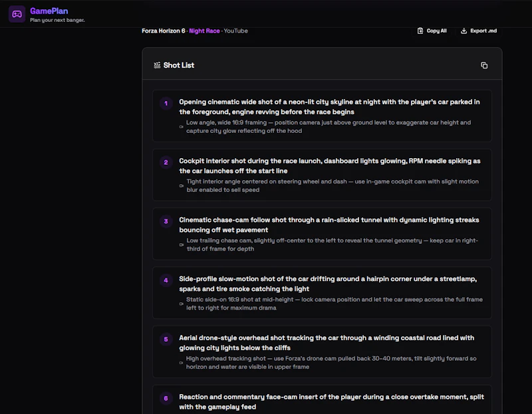Screen dimensions: 532x414
Task: Select the aerial drone-style overhead shot description
Action: pos(327,343)
